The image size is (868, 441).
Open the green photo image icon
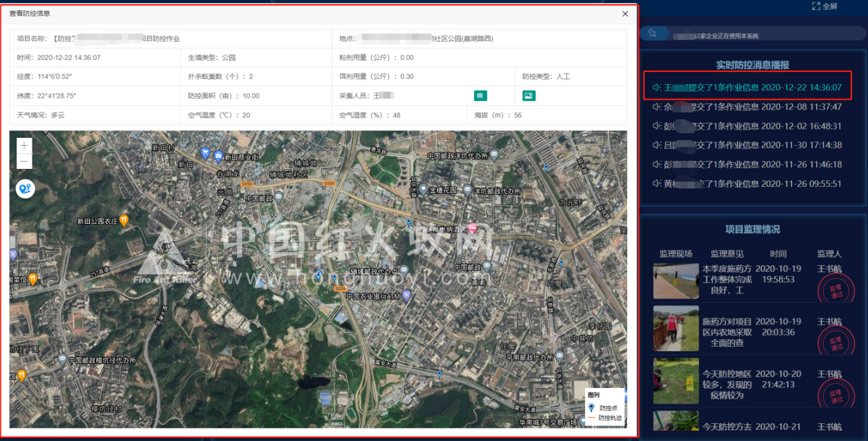click(x=529, y=96)
